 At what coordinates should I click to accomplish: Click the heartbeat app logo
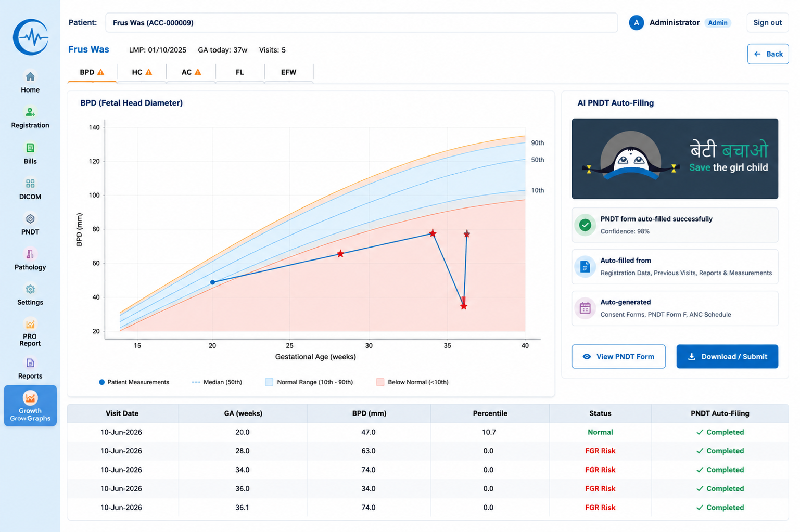31,37
